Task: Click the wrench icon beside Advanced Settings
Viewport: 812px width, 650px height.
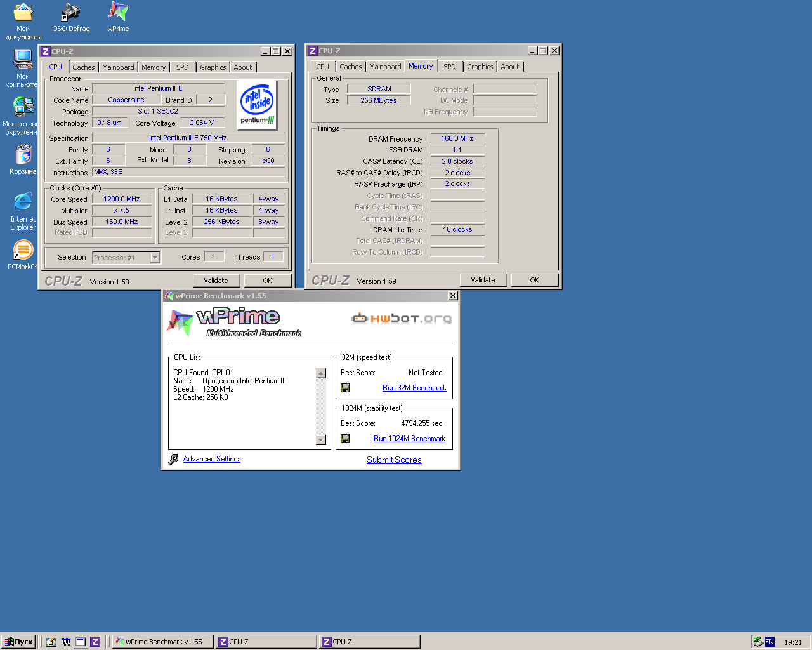Action: [173, 459]
